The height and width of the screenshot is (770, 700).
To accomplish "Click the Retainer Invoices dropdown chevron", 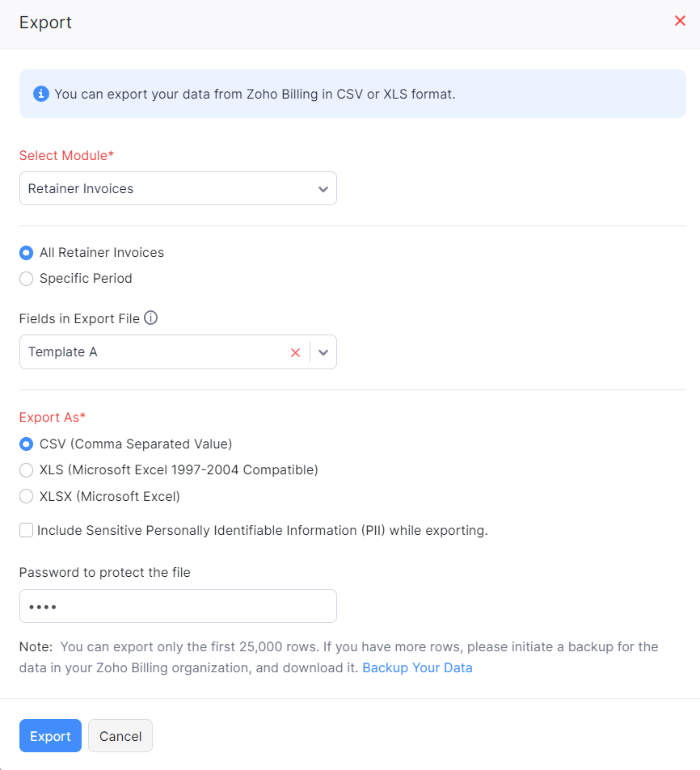I will click(323, 188).
